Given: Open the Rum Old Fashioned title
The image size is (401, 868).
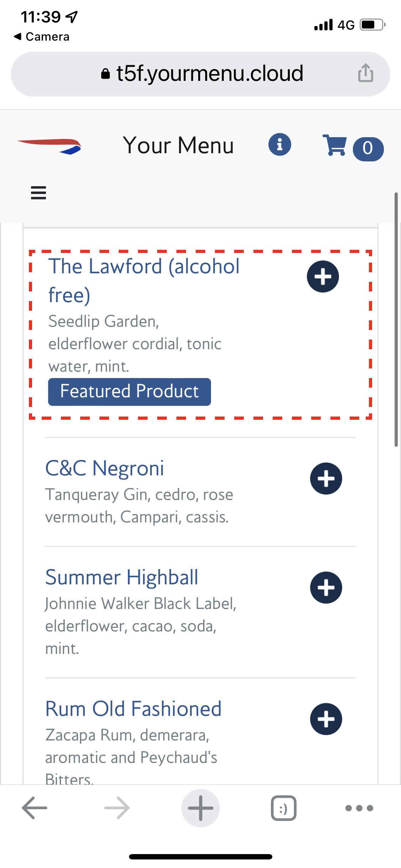Looking at the screenshot, I should point(133,708).
